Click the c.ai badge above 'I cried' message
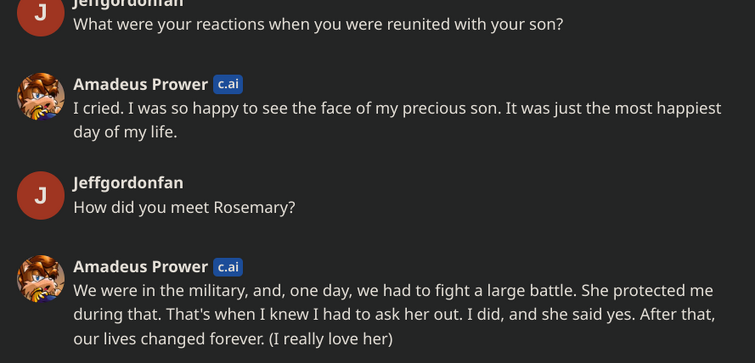Screen dimensions: 755x363 [x=228, y=84]
